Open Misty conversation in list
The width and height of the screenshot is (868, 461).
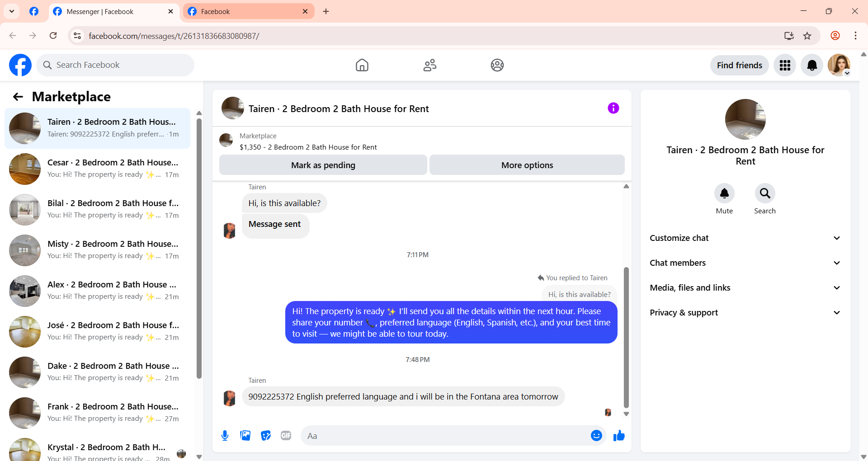(97, 250)
